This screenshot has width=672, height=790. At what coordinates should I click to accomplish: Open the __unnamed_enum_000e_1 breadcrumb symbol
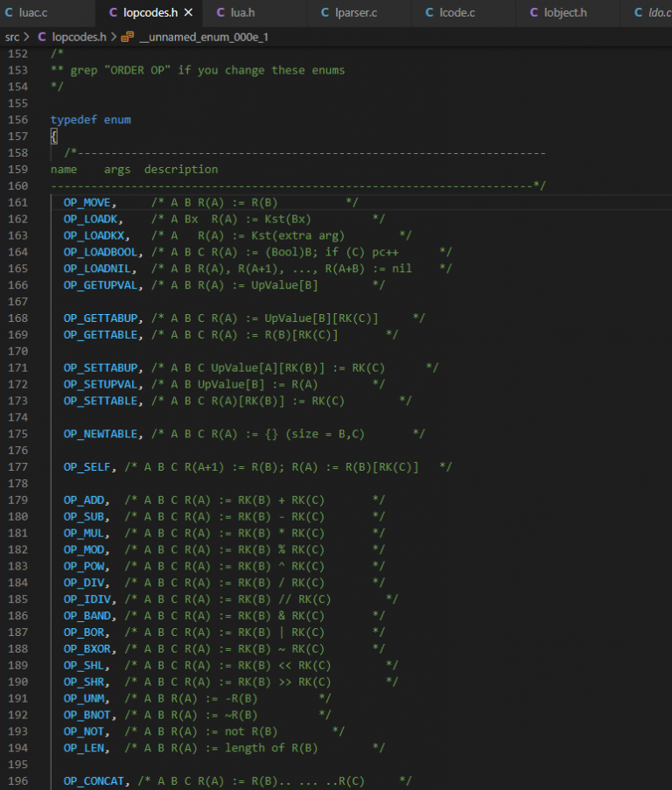click(203, 38)
